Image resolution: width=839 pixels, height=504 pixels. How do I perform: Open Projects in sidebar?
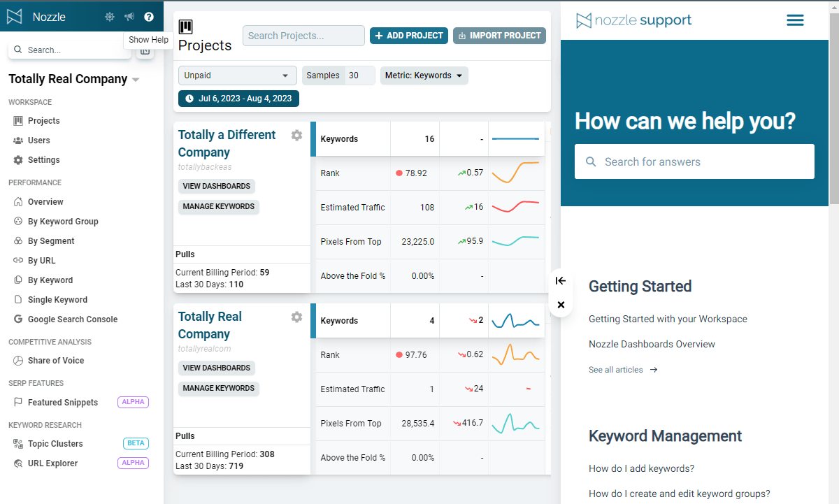pos(43,121)
